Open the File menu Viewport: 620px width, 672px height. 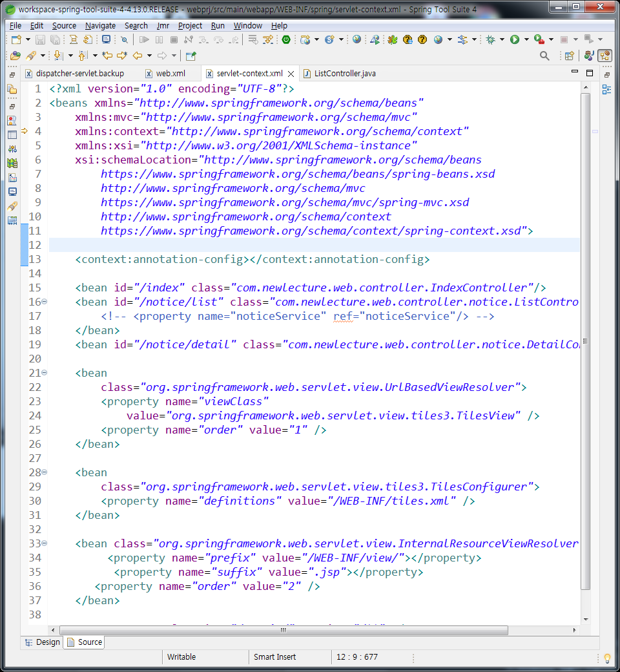coord(15,26)
